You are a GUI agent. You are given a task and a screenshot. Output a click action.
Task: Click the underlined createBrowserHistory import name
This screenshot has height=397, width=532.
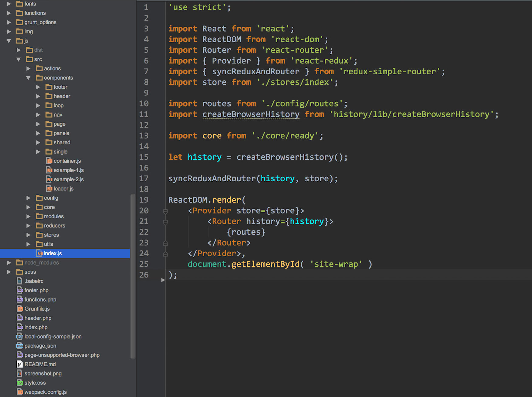point(251,114)
